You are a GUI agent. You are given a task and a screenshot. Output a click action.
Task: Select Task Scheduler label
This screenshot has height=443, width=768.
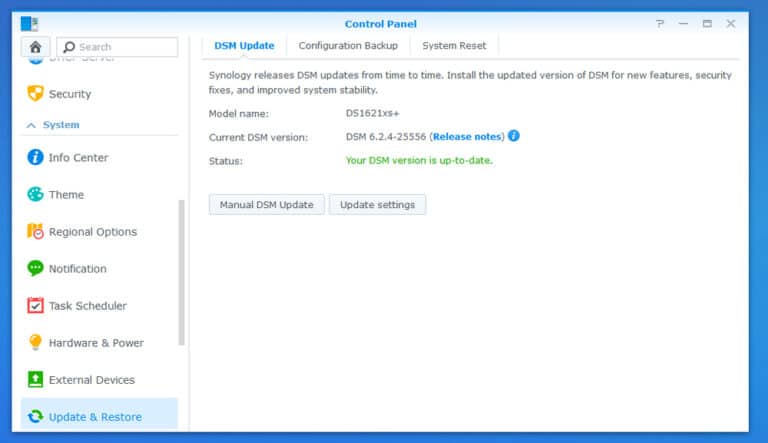(x=88, y=306)
